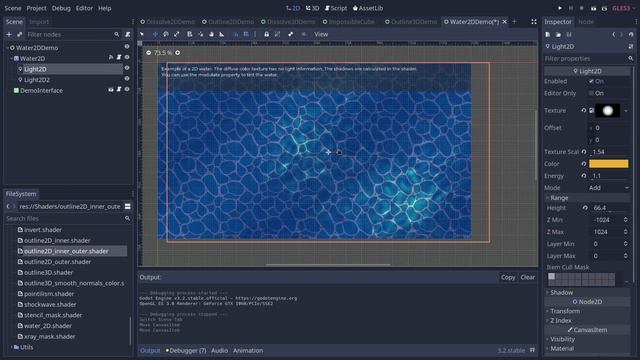Add a new scene tab with plus
This screenshot has height=360, width=640.
(x=514, y=22)
